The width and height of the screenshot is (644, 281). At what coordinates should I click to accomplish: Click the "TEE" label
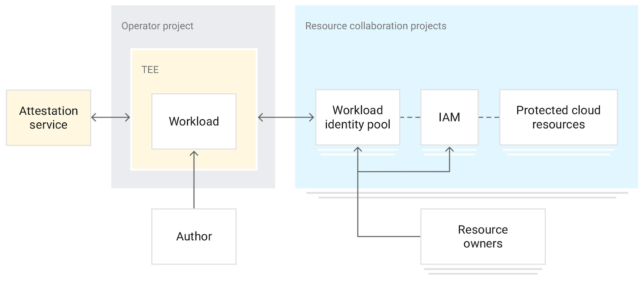tap(150, 70)
